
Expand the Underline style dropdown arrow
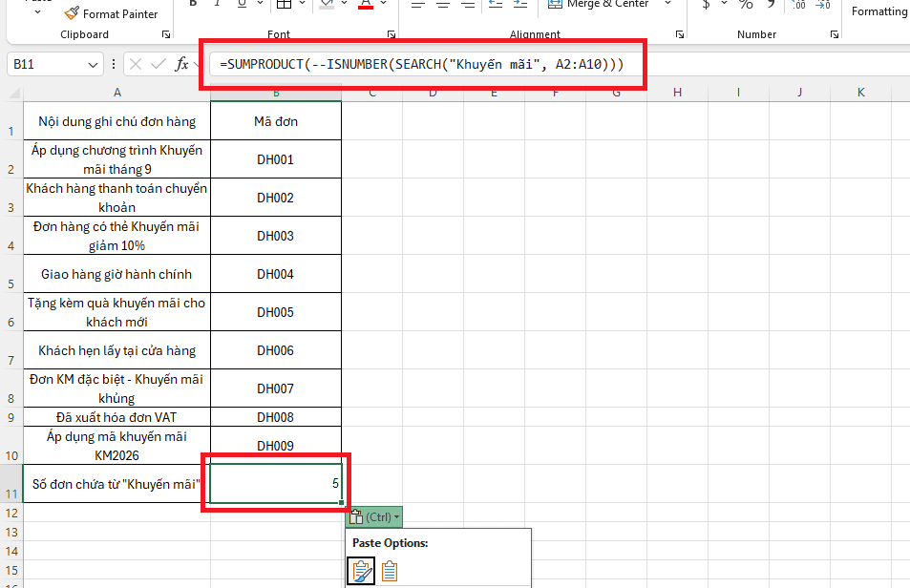tap(260, 4)
